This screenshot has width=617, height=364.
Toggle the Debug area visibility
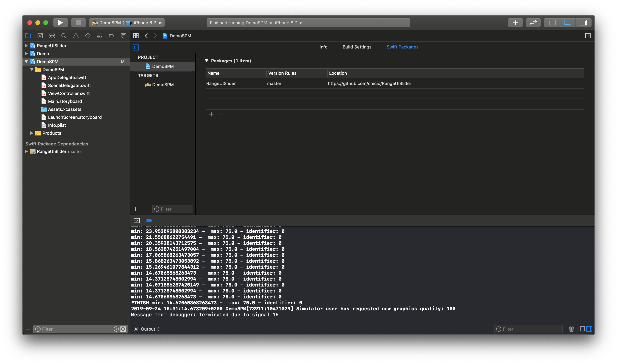568,23
